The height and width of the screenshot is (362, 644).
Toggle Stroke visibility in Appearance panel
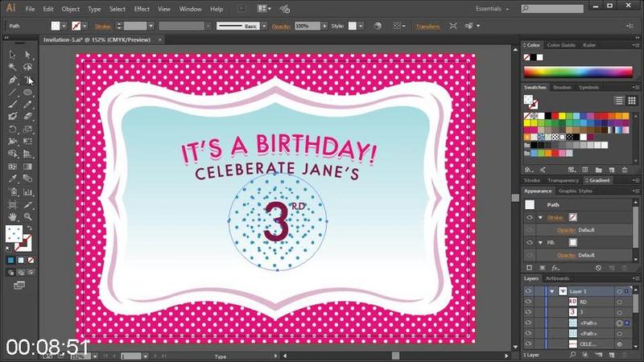[x=530, y=217]
